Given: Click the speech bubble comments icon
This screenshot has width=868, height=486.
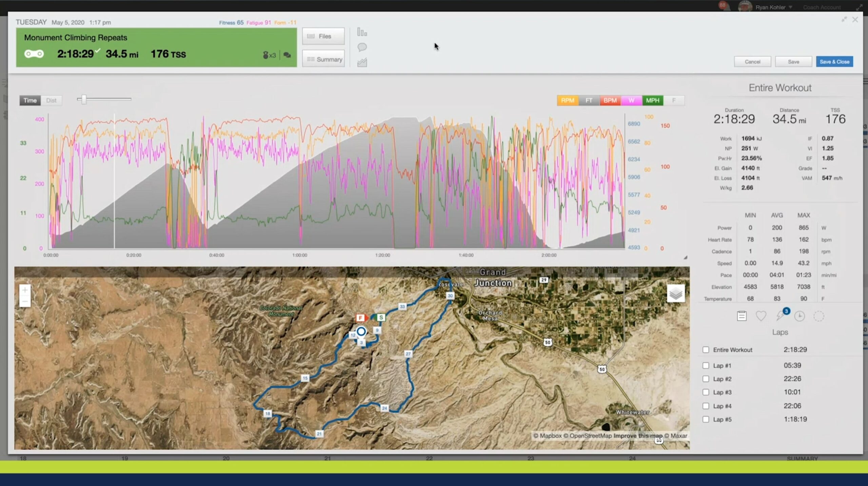Looking at the screenshot, I should 362,47.
